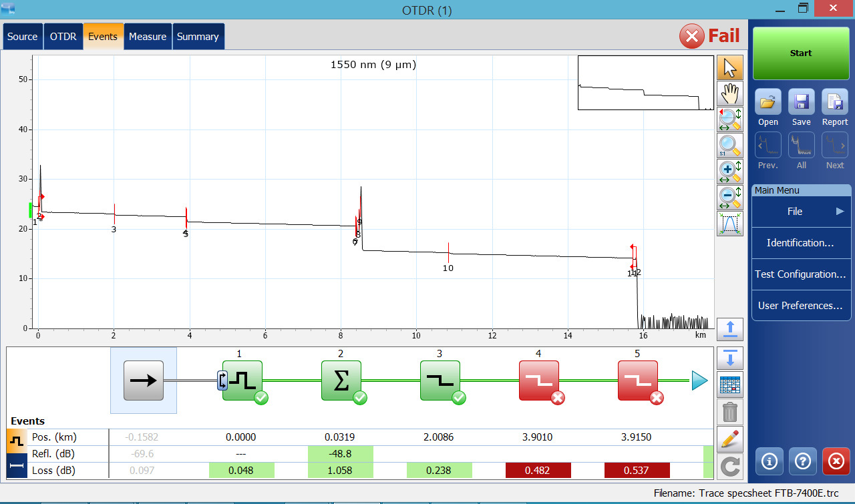855x504 pixels.
Task: Open the Summary tab
Action: click(198, 37)
